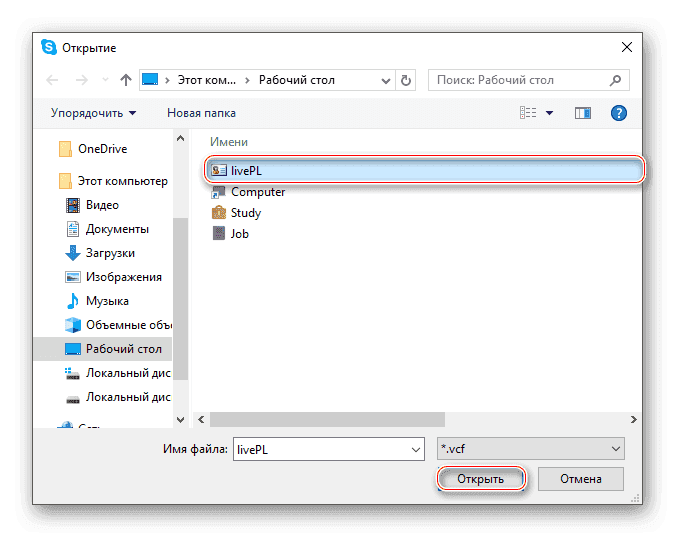Image resolution: width=675 pixels, height=537 pixels.
Task: Open the 'Документы' folder
Action: tap(117, 229)
